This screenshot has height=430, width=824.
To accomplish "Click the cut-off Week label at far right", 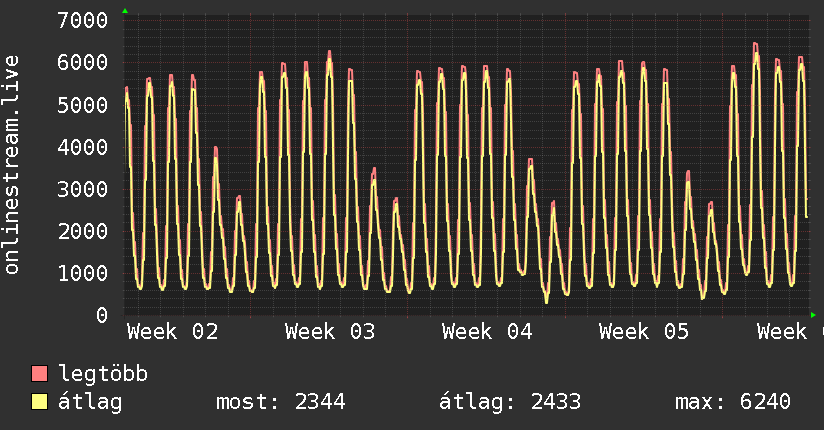I will [781, 332].
